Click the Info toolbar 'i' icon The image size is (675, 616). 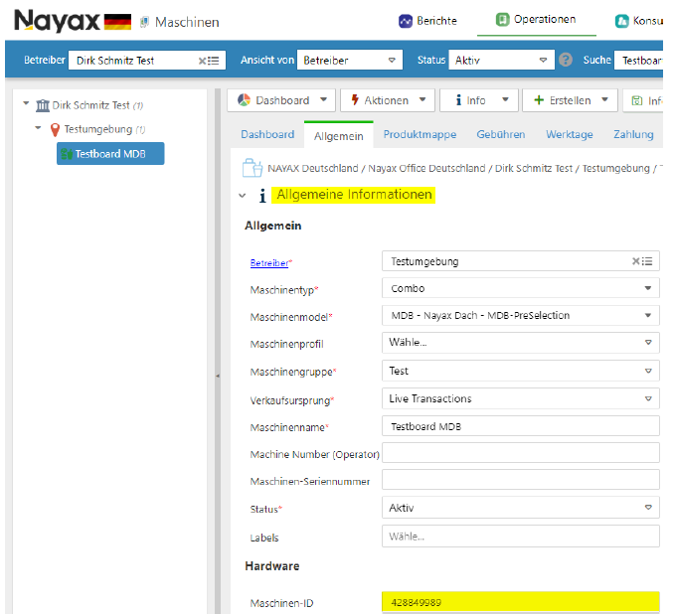(458, 100)
